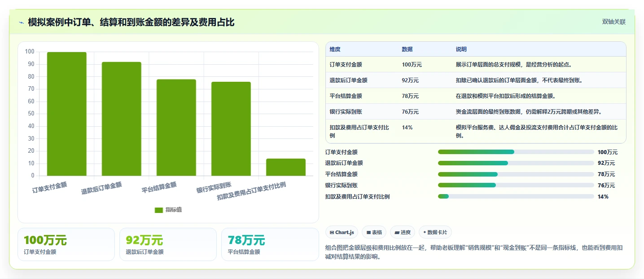The width and height of the screenshot is (644, 279).
Task: Click the description starting 模拟平台服务费
Action: tap(537, 131)
